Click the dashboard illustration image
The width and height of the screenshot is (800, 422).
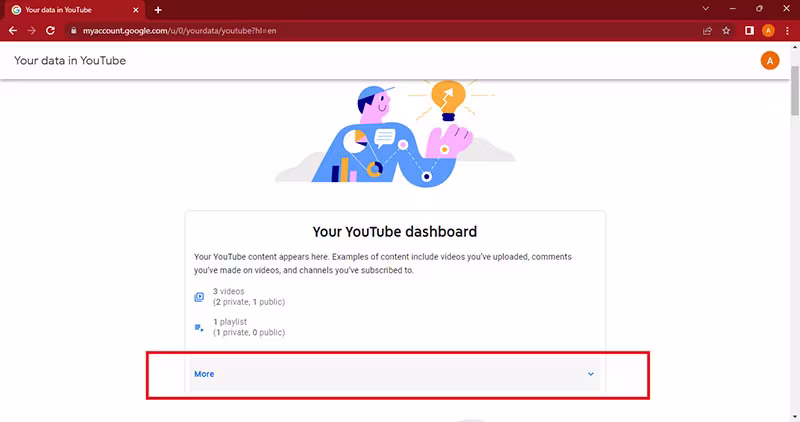click(395, 134)
